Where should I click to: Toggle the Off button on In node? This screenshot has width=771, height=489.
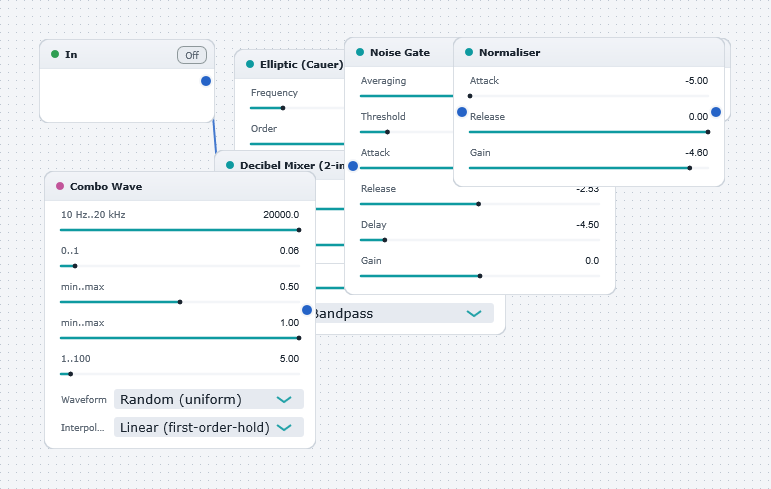192,55
